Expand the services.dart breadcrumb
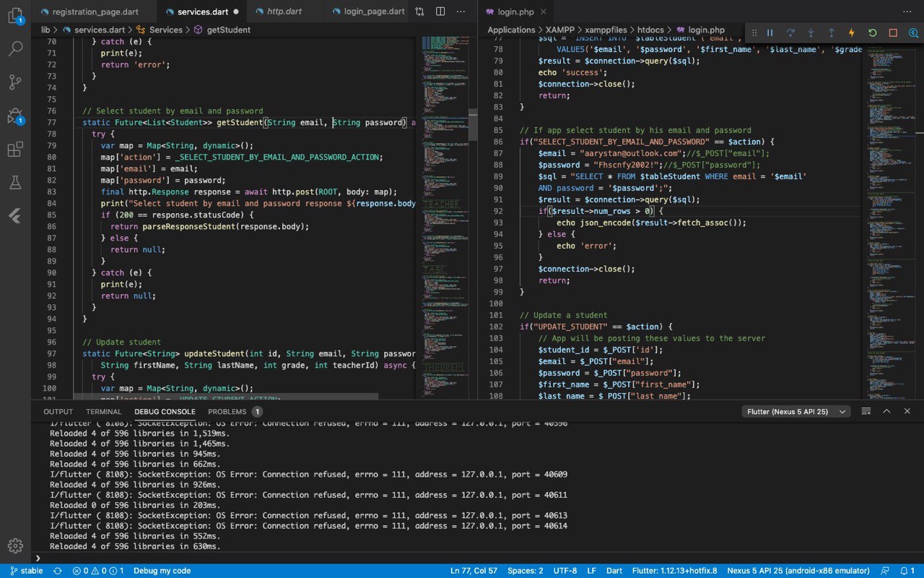The image size is (924, 578). (95, 30)
